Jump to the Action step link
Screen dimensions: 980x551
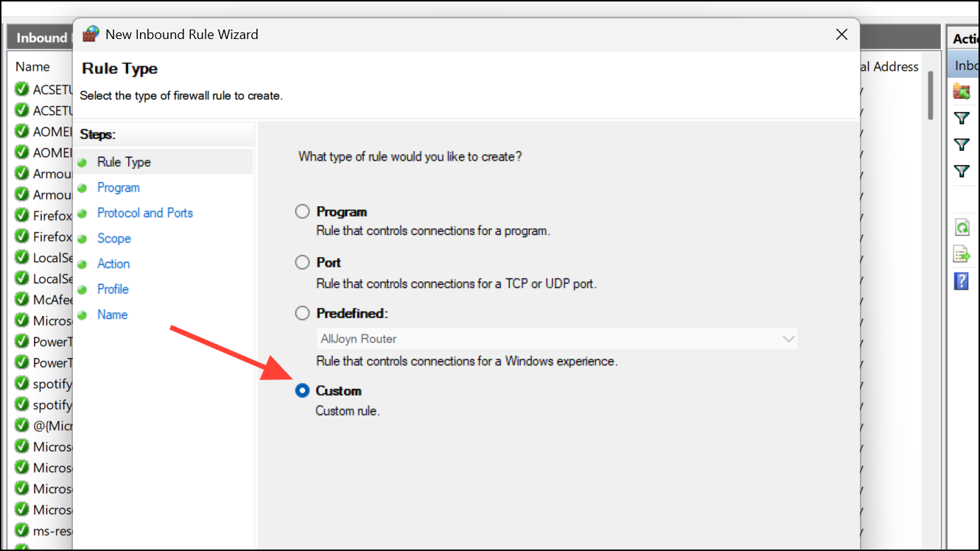tap(113, 264)
